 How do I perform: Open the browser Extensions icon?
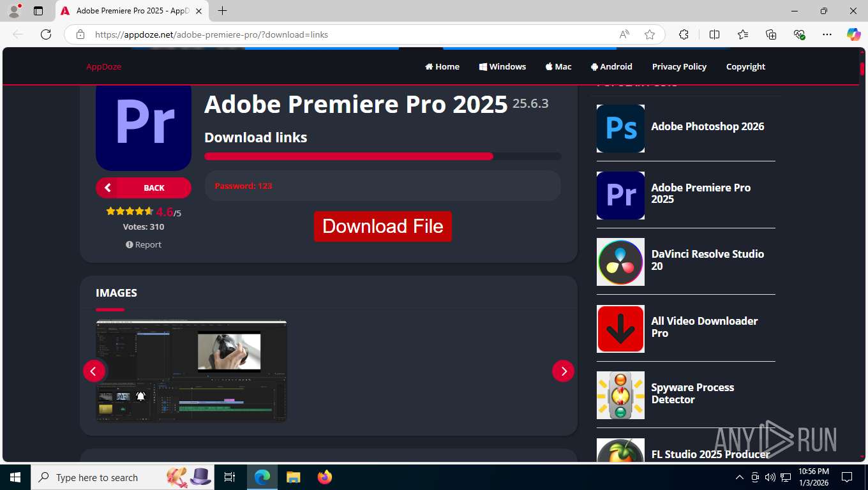point(684,34)
